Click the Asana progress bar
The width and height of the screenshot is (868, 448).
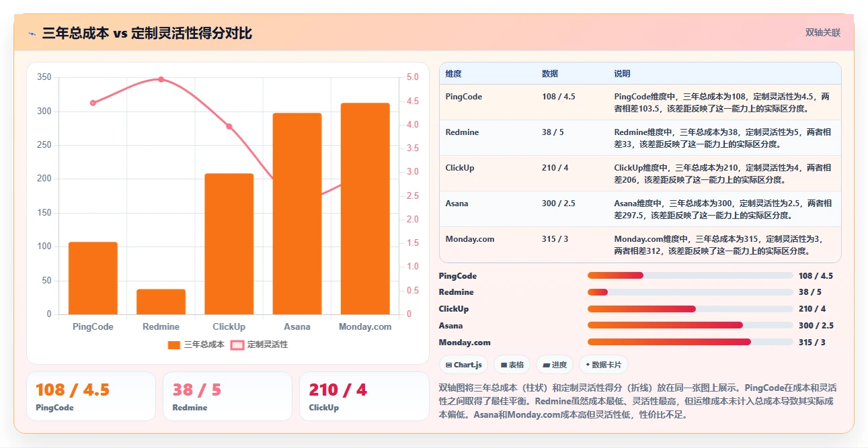(690, 325)
